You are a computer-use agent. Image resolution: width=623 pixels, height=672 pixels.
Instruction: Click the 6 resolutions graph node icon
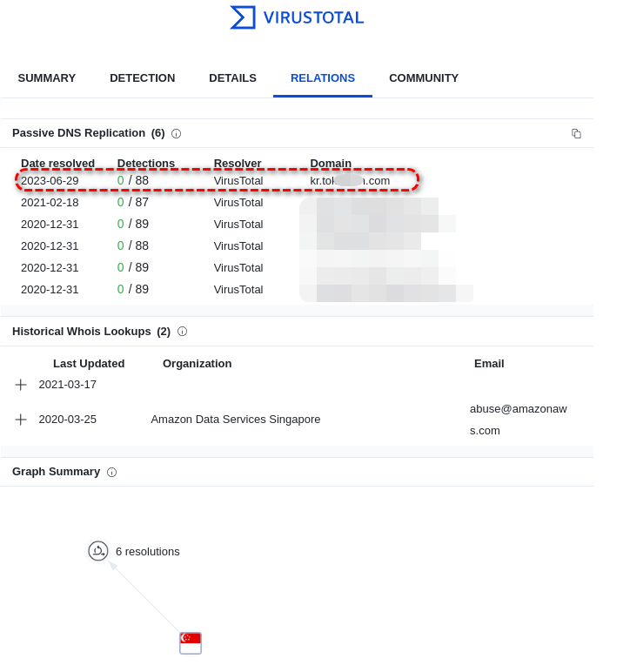tap(98, 551)
